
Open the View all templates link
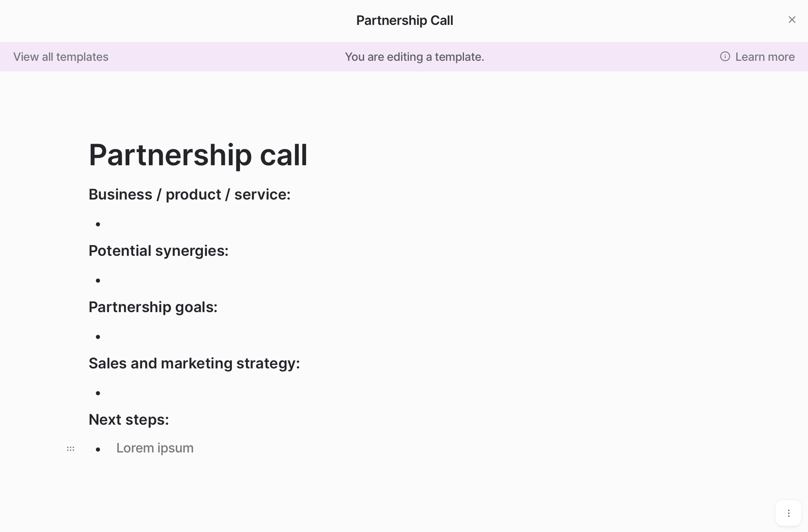tap(61, 57)
